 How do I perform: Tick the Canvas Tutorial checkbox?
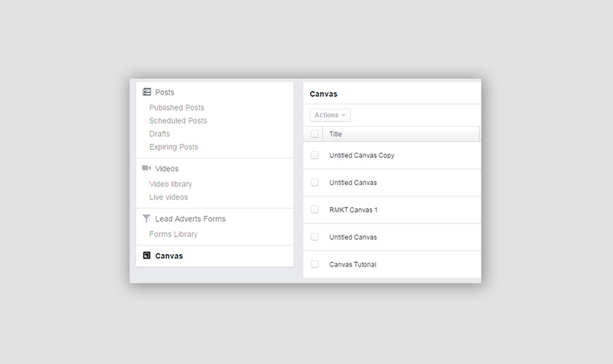pos(315,264)
